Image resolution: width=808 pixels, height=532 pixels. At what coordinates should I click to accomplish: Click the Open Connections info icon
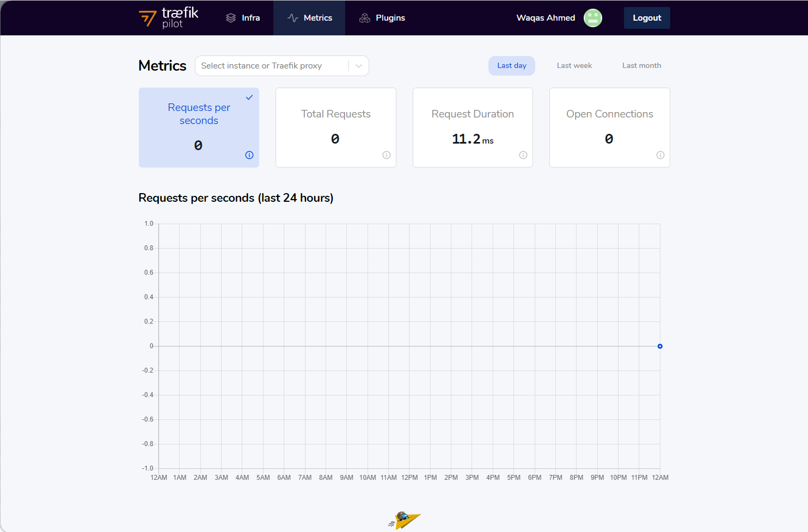[x=660, y=155]
